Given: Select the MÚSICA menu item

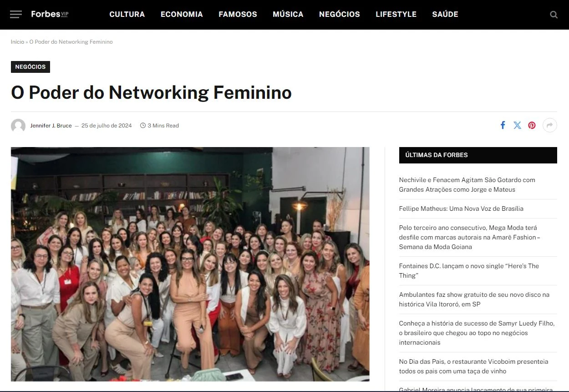Looking at the screenshot, I should point(288,15).
